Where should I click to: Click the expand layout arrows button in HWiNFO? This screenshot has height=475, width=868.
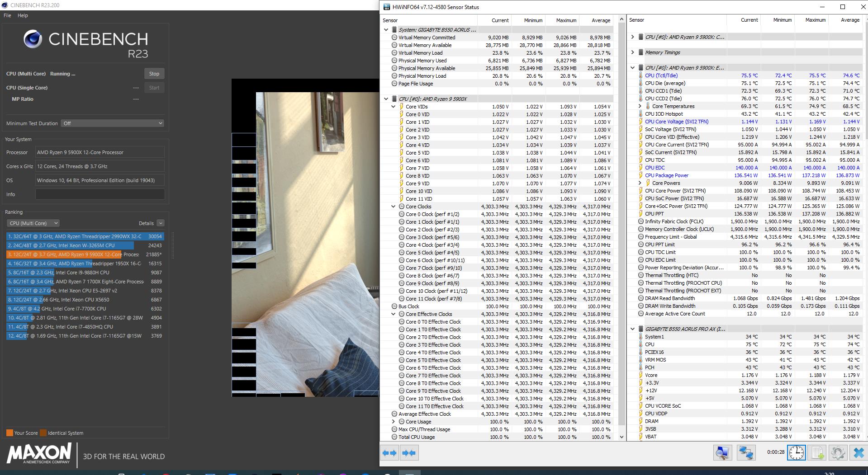389,453
